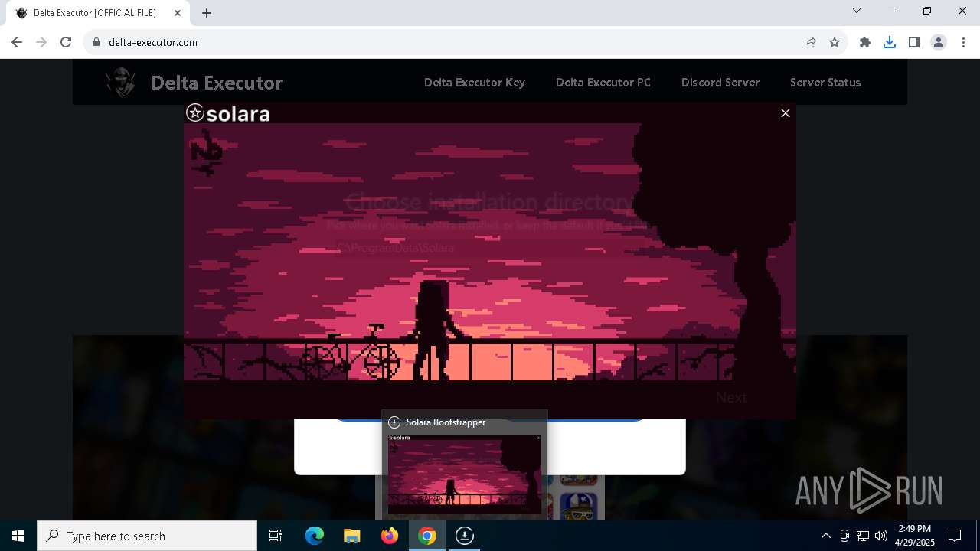Viewport: 980px width, 551px height.
Task: View site security lock information
Action: click(96, 42)
